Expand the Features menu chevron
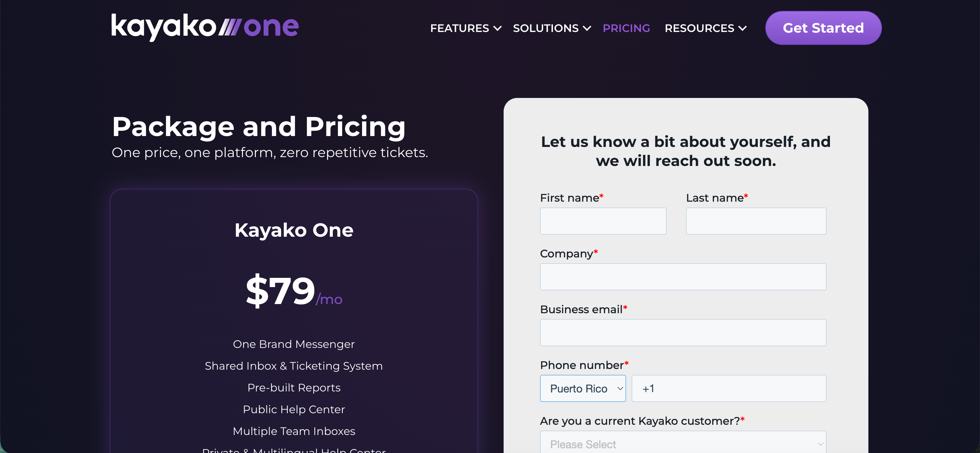This screenshot has height=453, width=980. pos(497,29)
